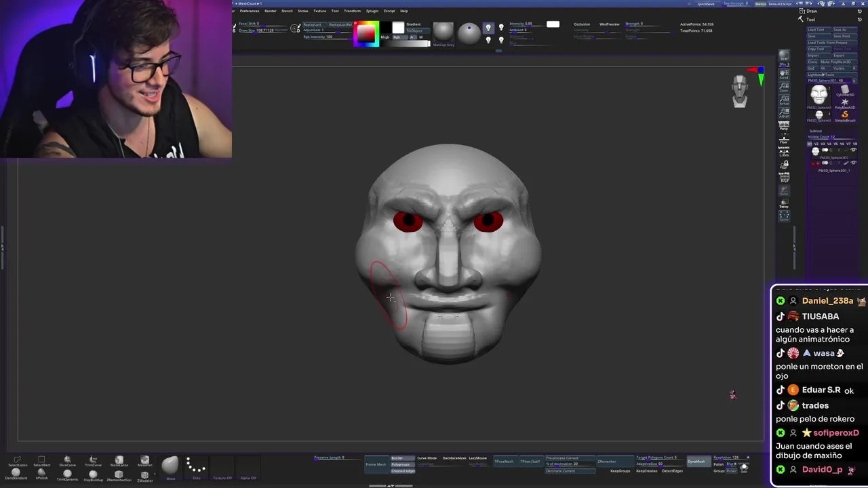Open the Zscript menu

pyautogui.click(x=389, y=11)
